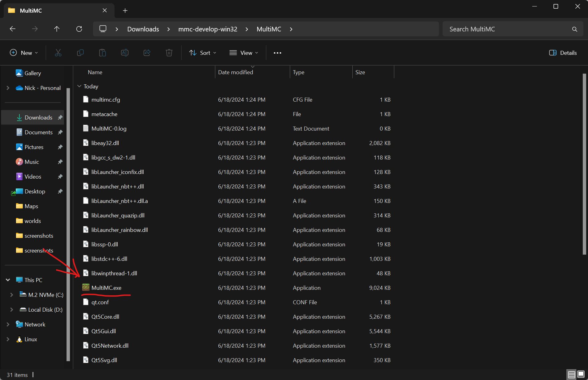Select libLauncher_nbt++.dll.a file
The width and height of the screenshot is (588, 380).
pyautogui.click(x=120, y=201)
